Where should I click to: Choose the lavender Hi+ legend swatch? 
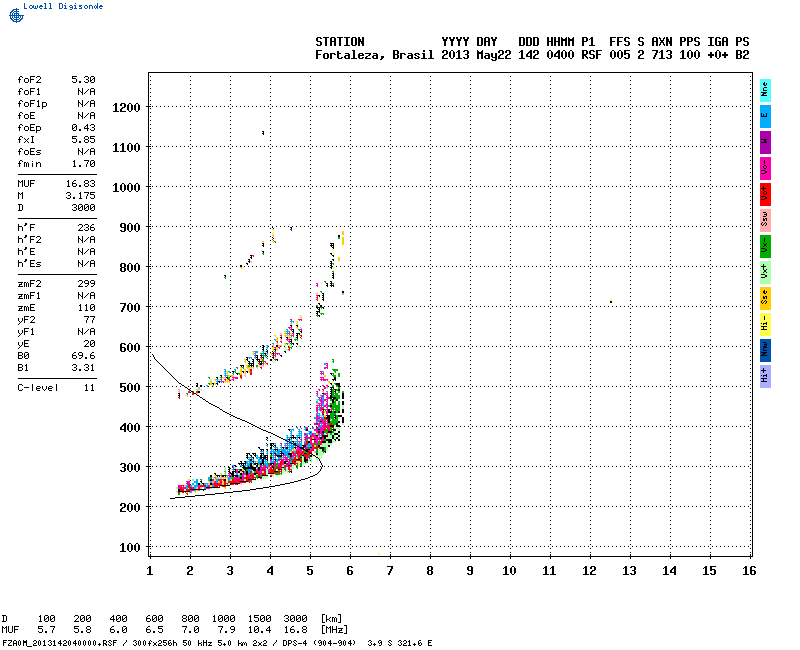click(765, 375)
